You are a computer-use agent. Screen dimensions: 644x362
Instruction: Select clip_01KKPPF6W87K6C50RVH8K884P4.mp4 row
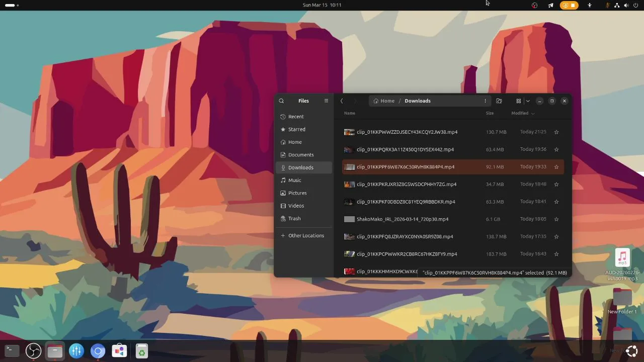tap(453, 167)
